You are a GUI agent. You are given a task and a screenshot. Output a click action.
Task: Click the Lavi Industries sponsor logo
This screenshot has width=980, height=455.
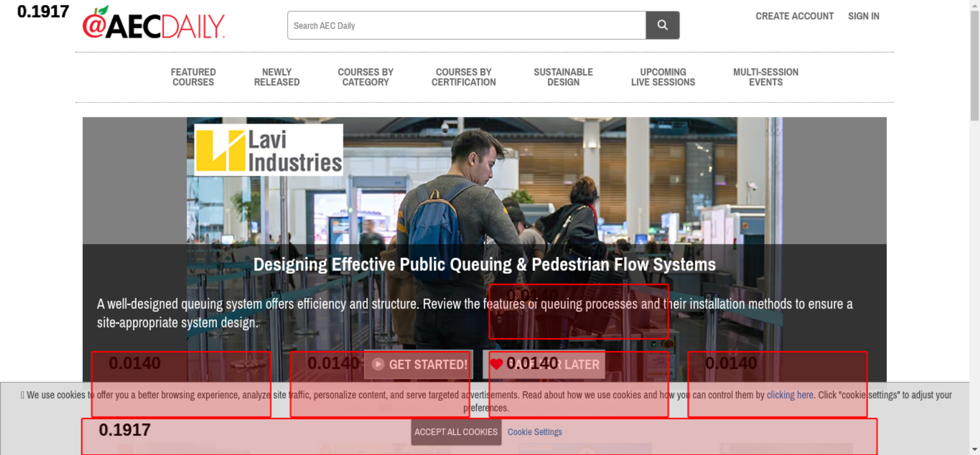click(x=269, y=150)
